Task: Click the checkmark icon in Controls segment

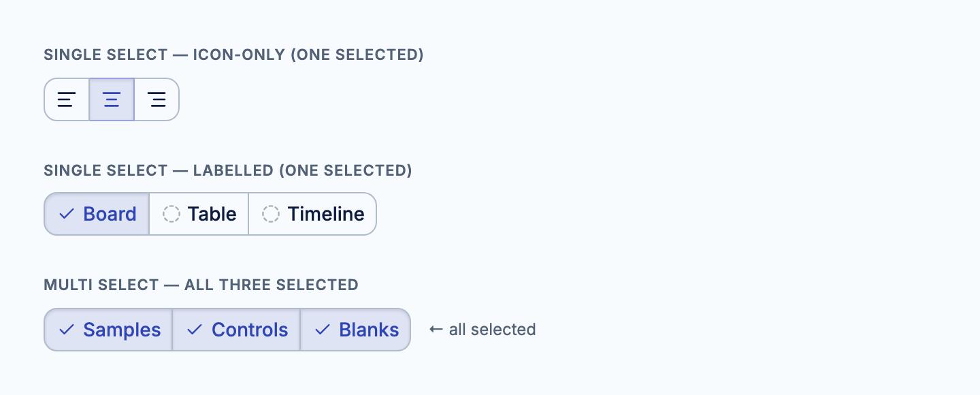Action: click(x=195, y=330)
